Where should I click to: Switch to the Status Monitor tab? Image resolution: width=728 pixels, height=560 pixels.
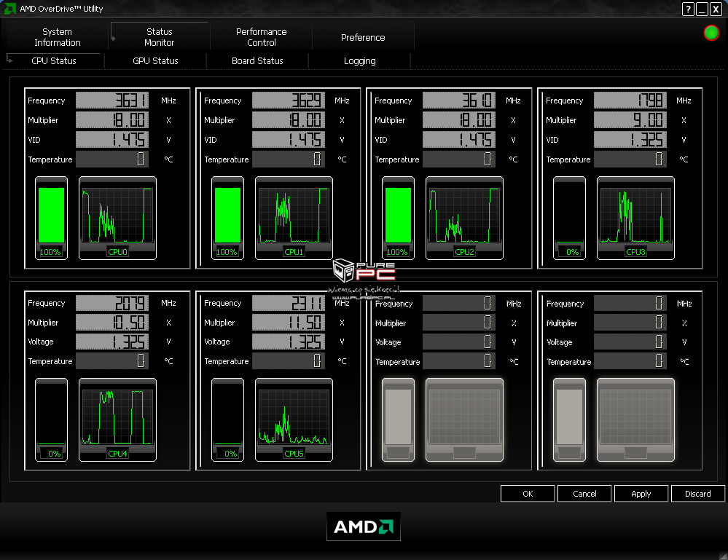(160, 37)
